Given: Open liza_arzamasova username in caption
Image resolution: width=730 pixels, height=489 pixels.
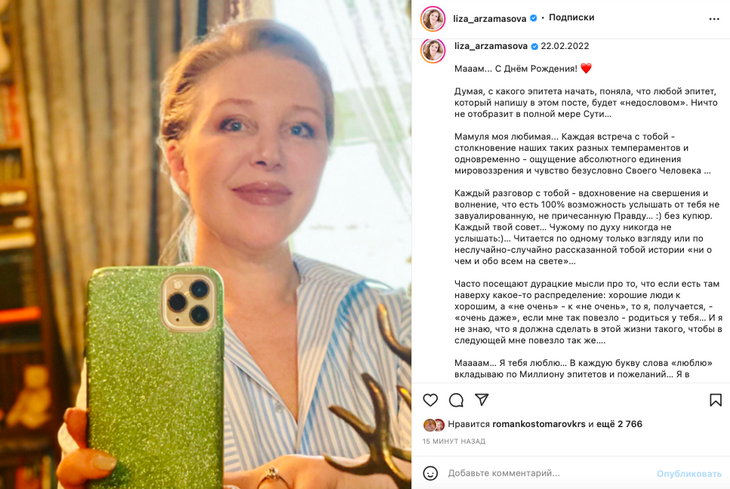Looking at the screenshot, I should tap(491, 46).
